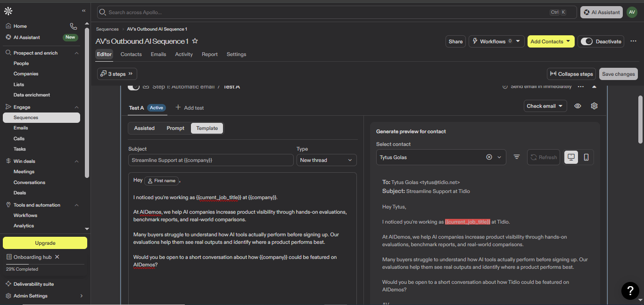
Task: Collapse the sidebar with double chevron icon
Action: point(84,10)
